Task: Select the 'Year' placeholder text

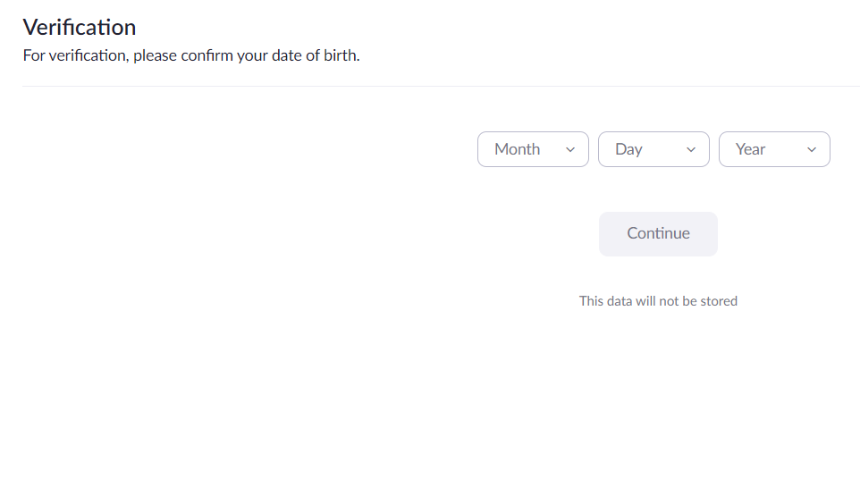Action: click(x=750, y=149)
